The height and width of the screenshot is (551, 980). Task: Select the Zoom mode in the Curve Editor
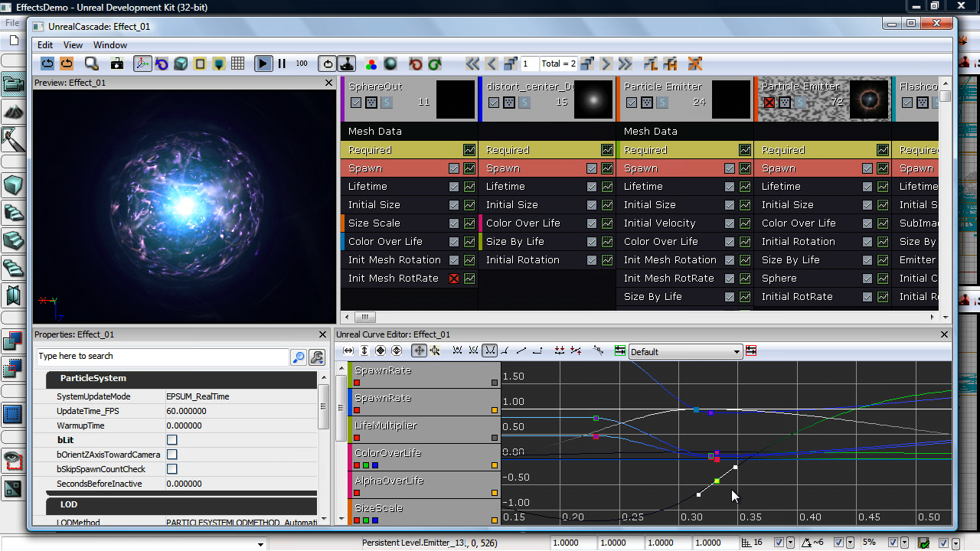click(x=435, y=350)
